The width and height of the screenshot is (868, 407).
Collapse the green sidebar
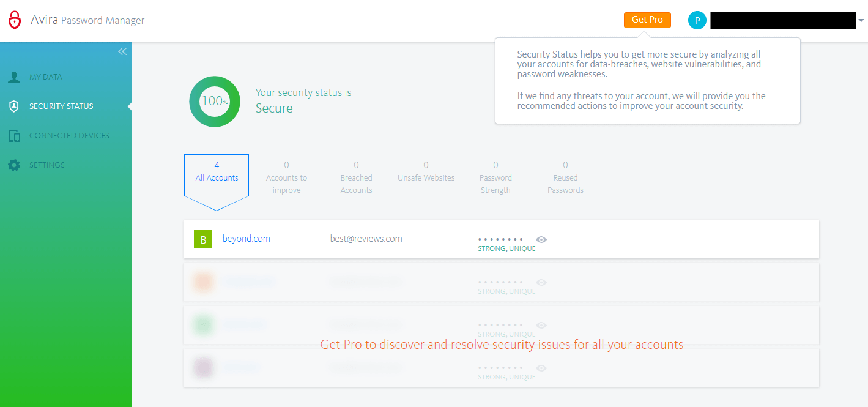click(122, 51)
